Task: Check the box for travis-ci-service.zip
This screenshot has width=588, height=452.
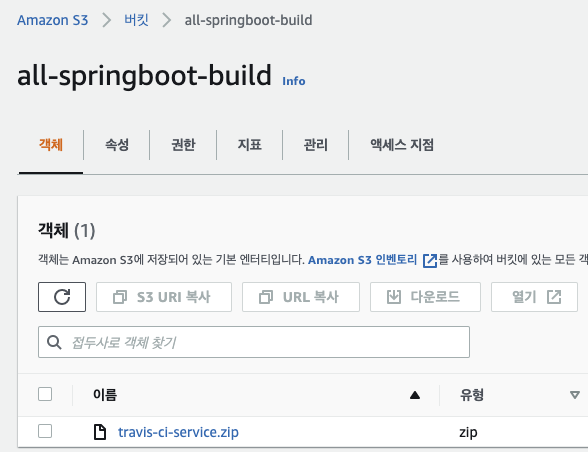Action: tap(45, 431)
